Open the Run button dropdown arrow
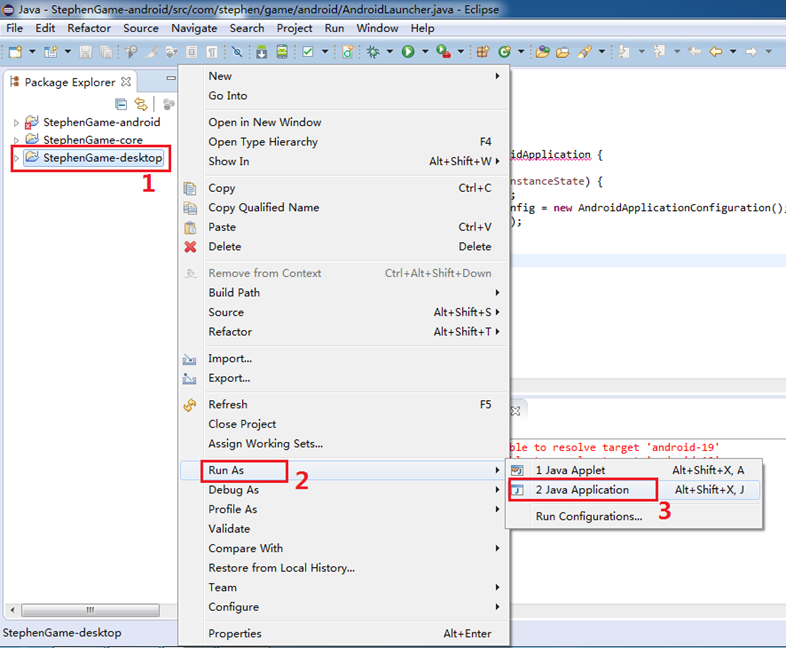This screenshot has width=786, height=648. coord(425,52)
